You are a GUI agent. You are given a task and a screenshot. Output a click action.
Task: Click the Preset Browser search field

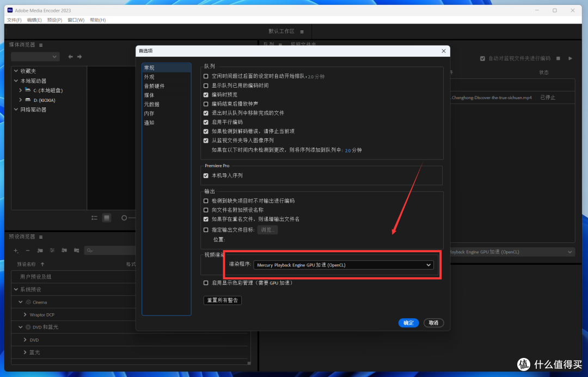[110, 250]
